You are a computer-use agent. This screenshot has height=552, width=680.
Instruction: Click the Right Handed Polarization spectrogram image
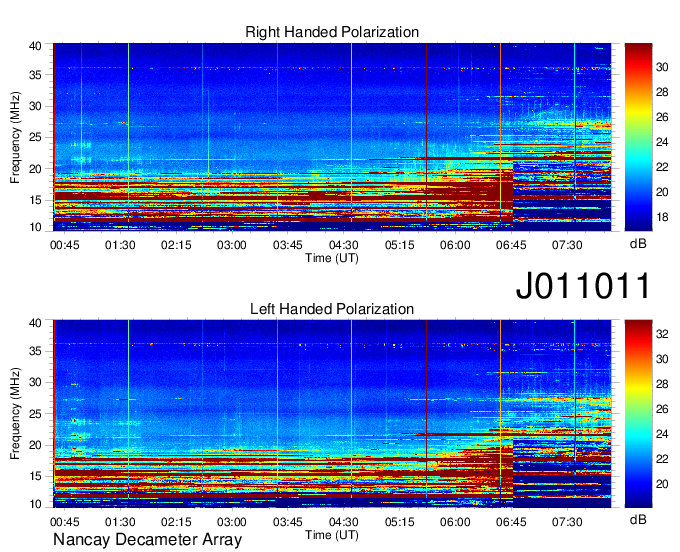(x=332, y=137)
